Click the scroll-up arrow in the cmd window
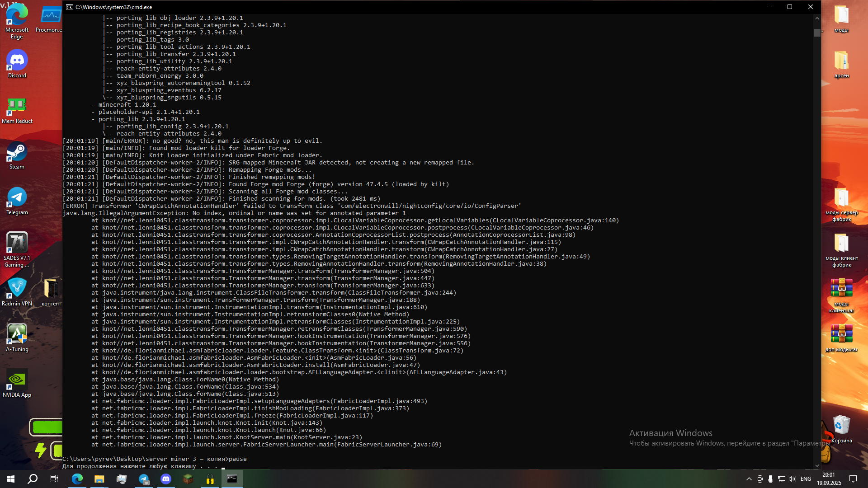 [817, 18]
